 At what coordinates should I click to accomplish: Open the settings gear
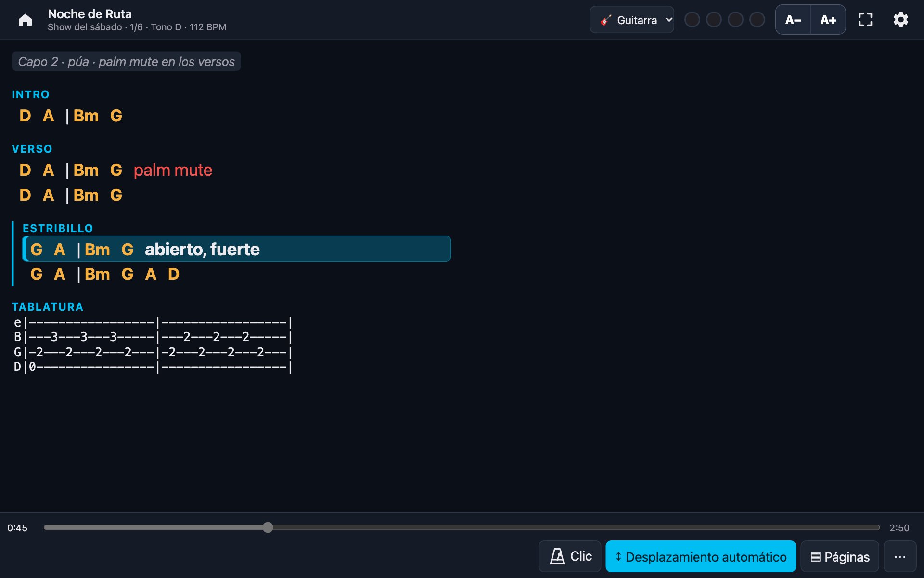tap(900, 20)
